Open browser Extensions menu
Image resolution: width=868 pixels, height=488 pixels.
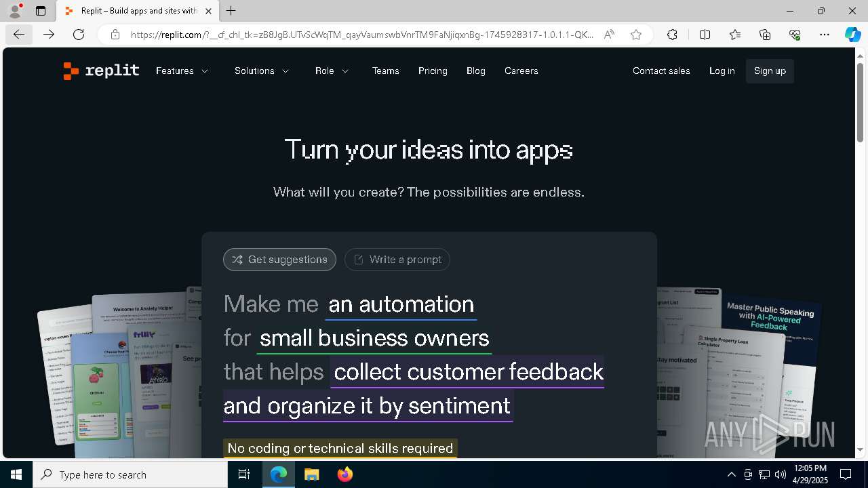tap(672, 35)
